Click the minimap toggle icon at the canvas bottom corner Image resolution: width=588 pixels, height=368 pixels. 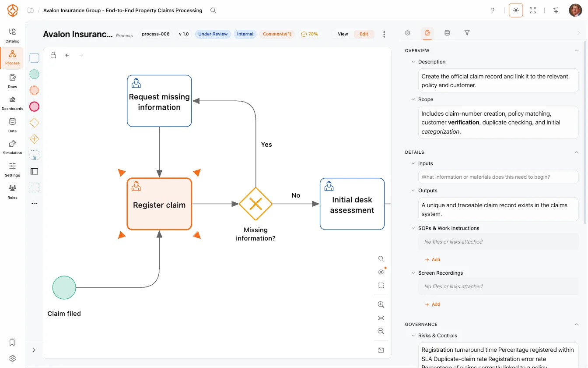click(x=381, y=350)
